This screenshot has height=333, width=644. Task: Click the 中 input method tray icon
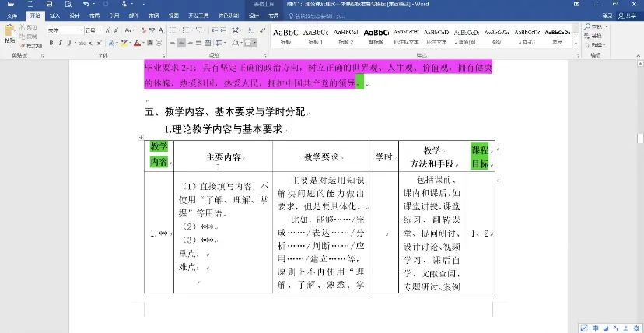[x=595, y=328]
